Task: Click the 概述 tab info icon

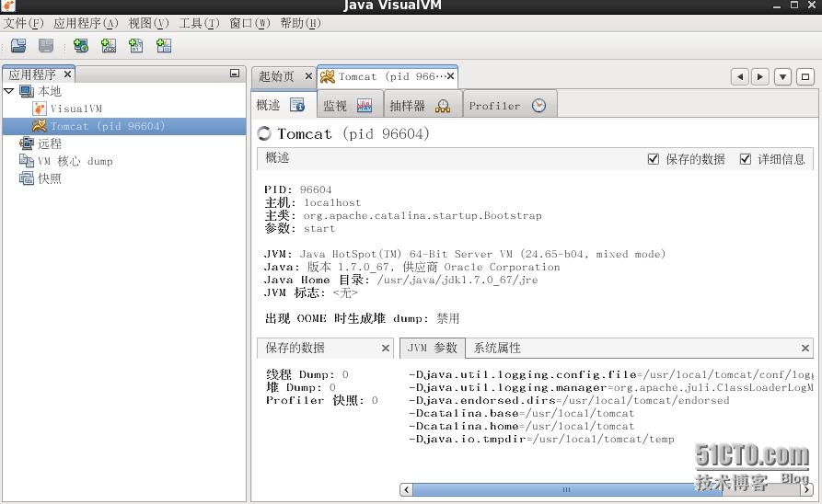Action: [x=297, y=105]
